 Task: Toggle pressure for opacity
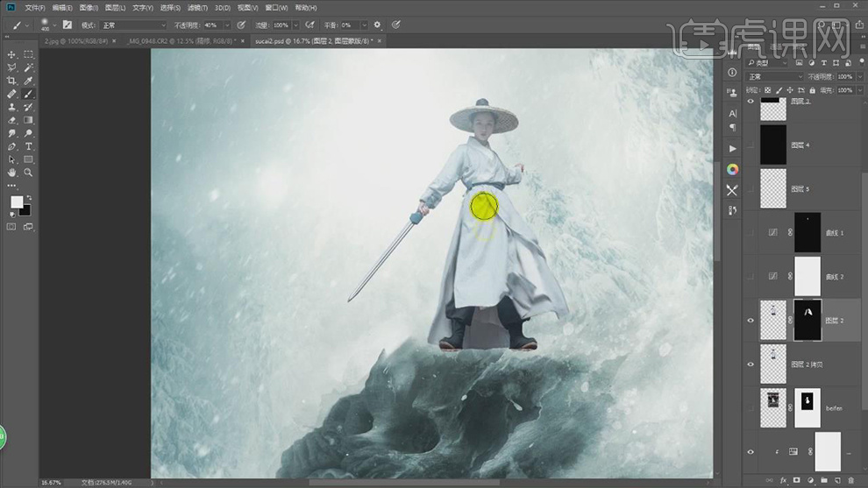(x=241, y=25)
